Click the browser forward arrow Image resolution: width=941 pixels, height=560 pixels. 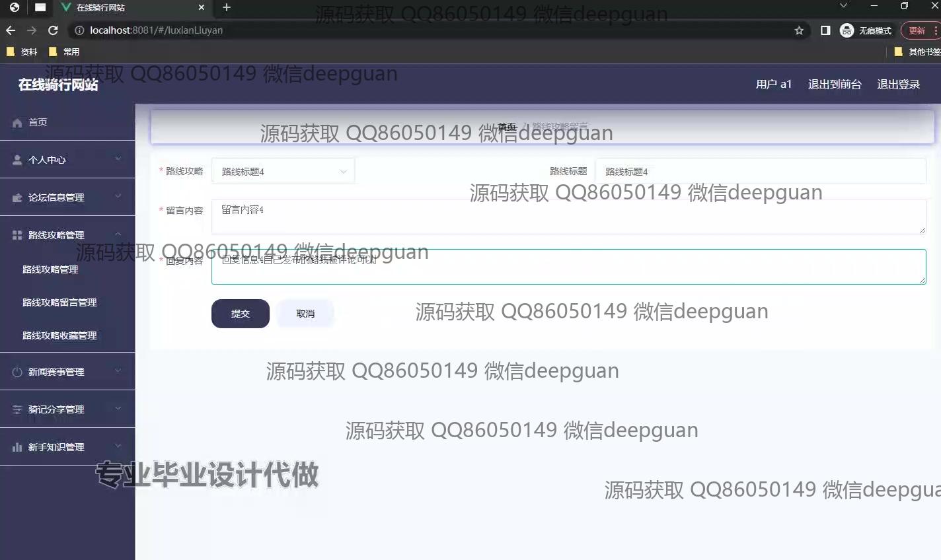tap(32, 30)
